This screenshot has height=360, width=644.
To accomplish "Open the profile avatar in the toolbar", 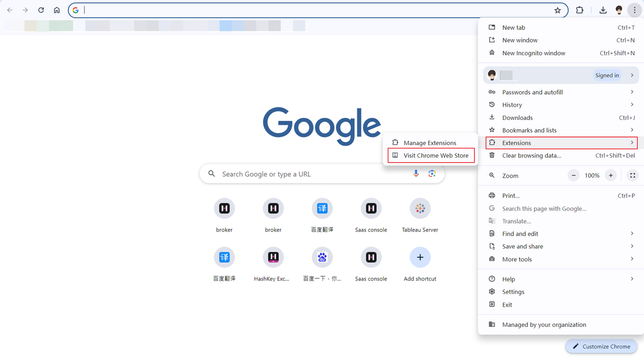I will [x=619, y=10].
